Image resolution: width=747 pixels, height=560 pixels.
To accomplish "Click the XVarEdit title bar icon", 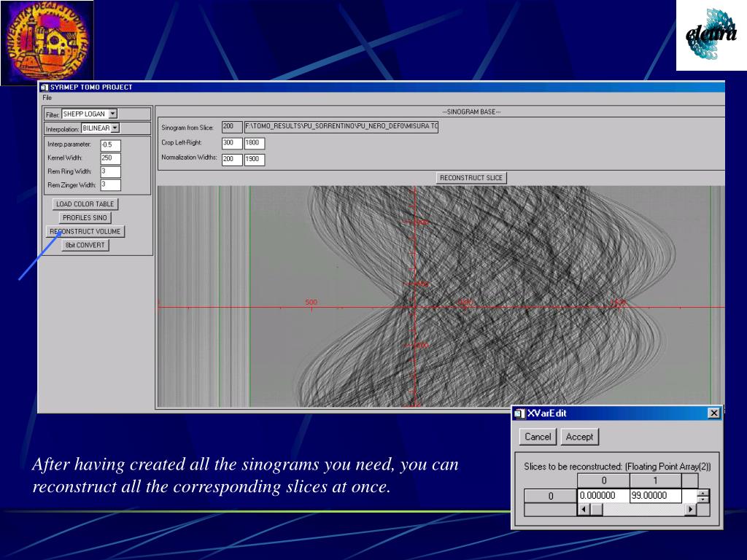I will (x=519, y=413).
